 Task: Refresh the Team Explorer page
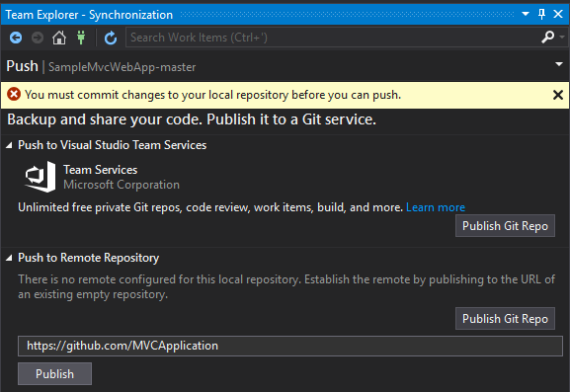[111, 38]
